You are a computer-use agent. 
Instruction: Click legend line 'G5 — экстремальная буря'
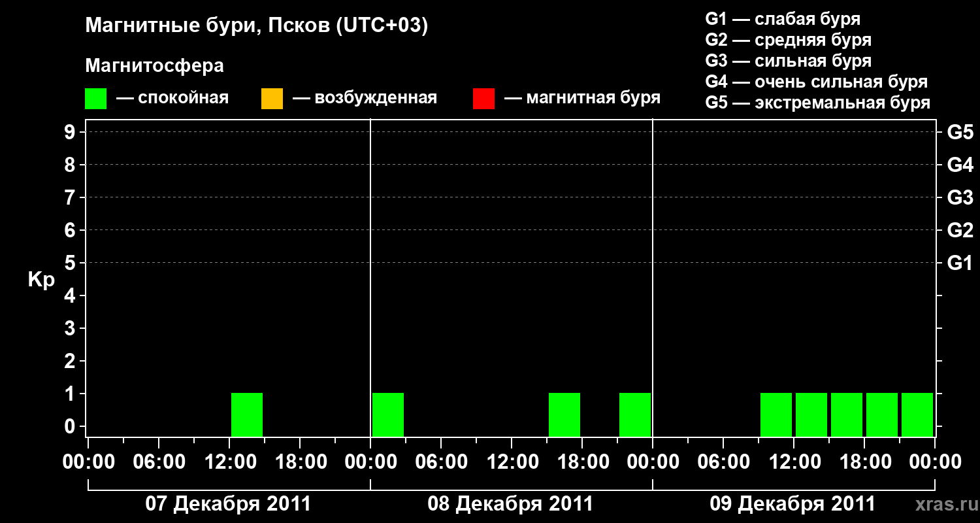click(817, 103)
